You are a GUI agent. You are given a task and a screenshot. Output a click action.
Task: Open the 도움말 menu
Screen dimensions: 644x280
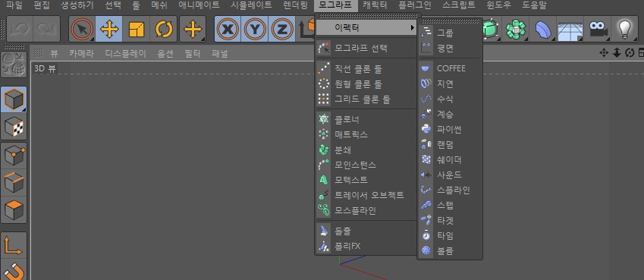[534, 5]
